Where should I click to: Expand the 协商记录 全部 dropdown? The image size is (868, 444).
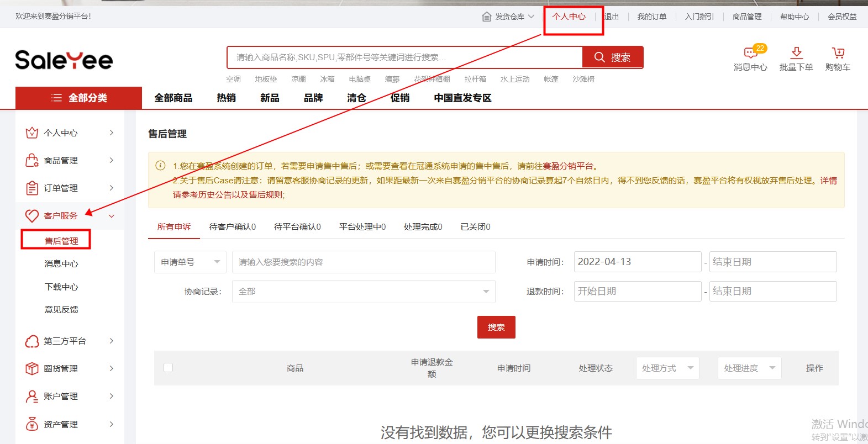point(363,292)
